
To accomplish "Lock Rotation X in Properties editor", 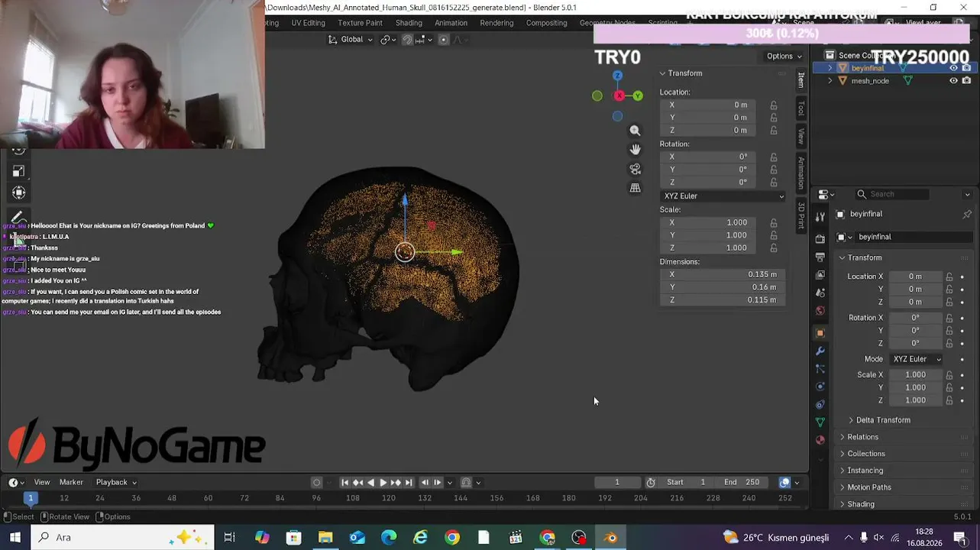I will [949, 318].
